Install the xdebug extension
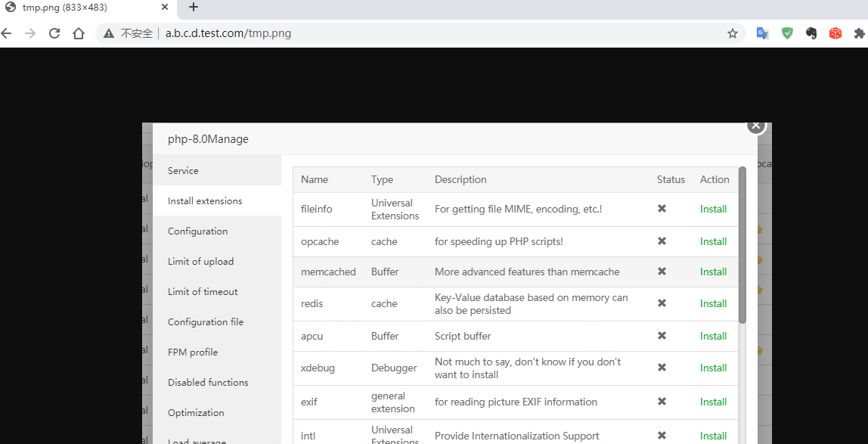Screen dimensions: 868x444 pyautogui.click(x=713, y=368)
